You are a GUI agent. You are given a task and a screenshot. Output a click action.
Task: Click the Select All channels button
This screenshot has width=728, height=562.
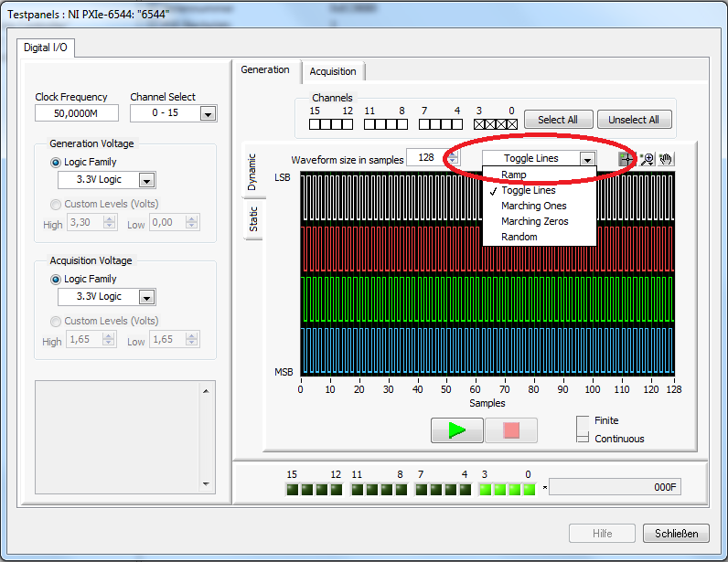(558, 120)
